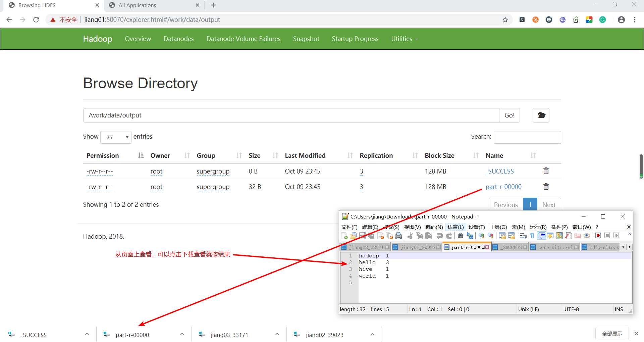The height and width of the screenshot is (342, 644).
Task: Focus the Search input field
Action: 527,137
